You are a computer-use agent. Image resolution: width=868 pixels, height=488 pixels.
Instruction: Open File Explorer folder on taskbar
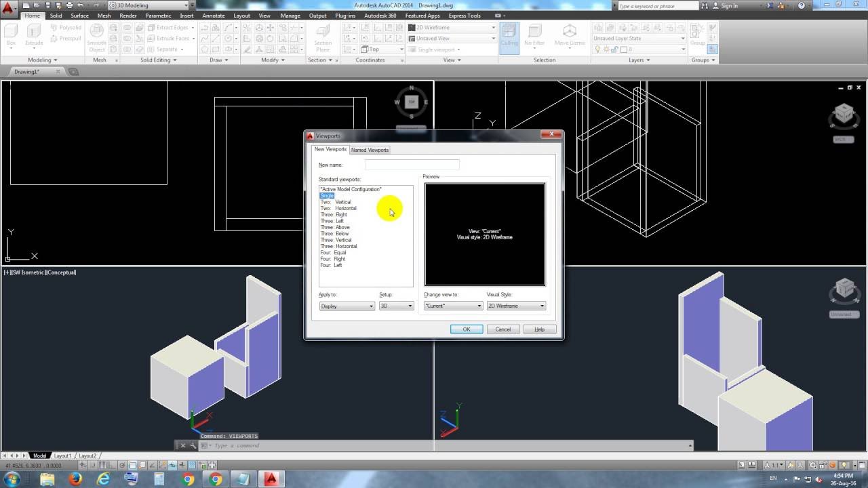point(47,479)
